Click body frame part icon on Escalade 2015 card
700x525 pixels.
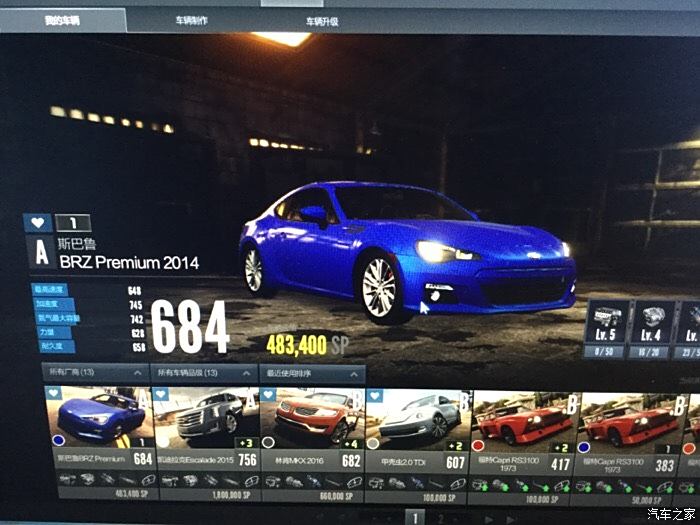251,481
